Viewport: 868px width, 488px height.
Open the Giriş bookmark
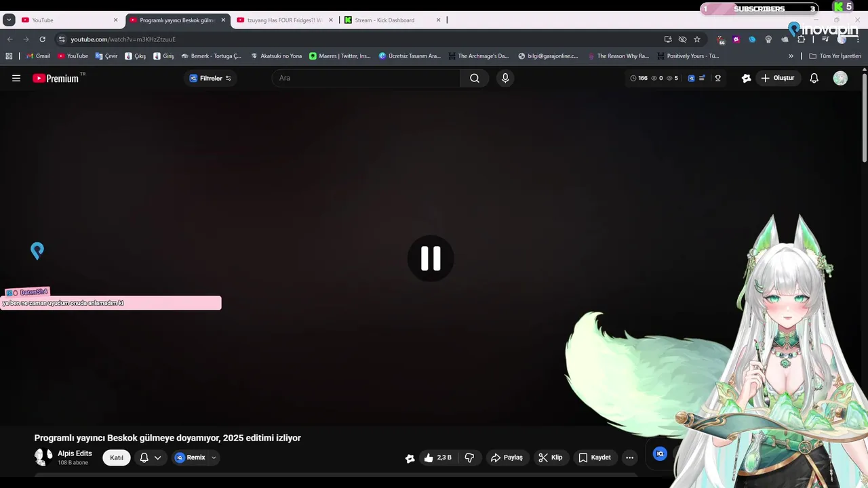(x=163, y=56)
